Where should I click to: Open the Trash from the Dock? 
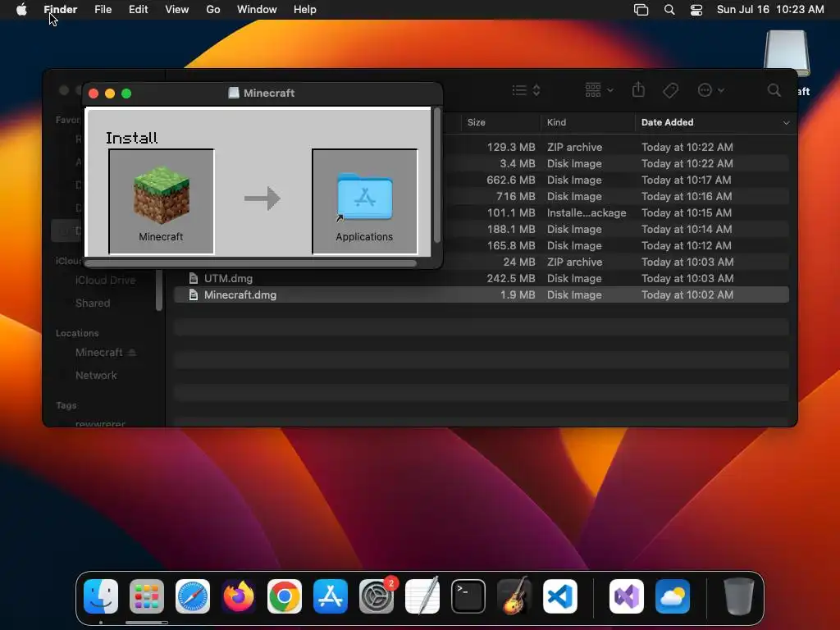[739, 596]
